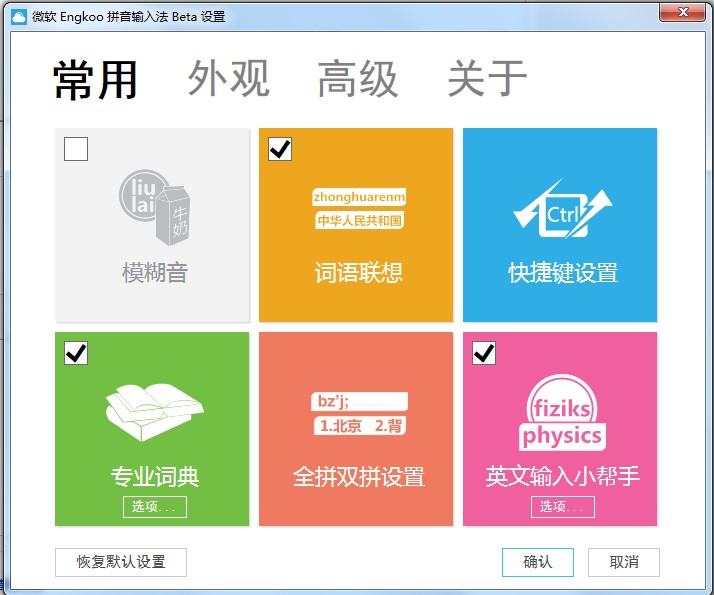Viewport: 714px width, 595px height.
Task: Click the 恢复默认设置 button
Action: pos(121,562)
